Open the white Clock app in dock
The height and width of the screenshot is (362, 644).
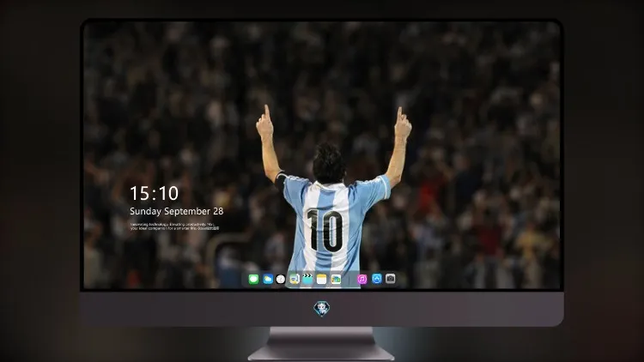(x=281, y=279)
